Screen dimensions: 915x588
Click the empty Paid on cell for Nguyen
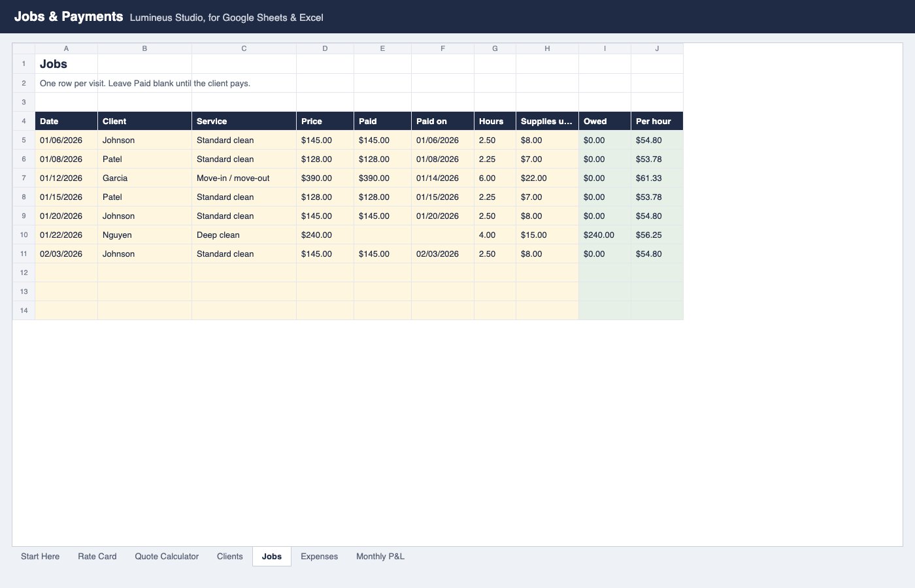coord(442,235)
